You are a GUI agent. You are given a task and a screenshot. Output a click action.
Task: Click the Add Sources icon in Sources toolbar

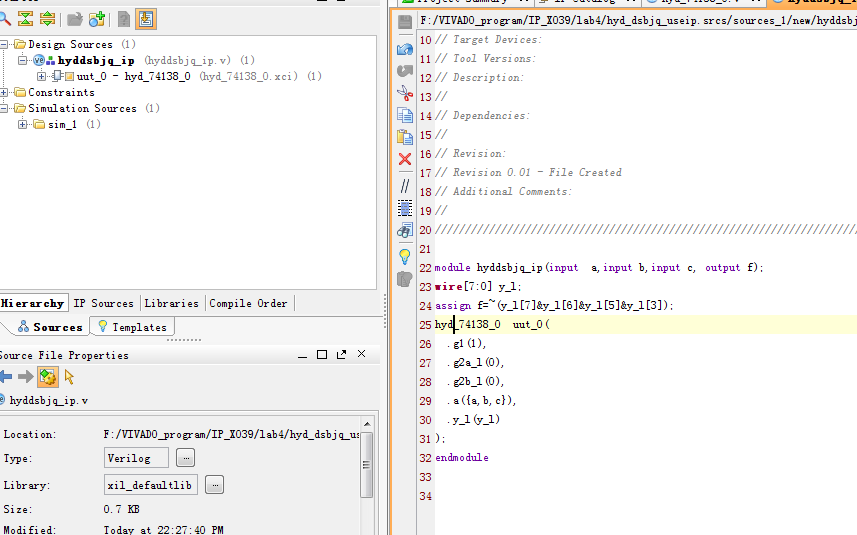[x=97, y=19]
